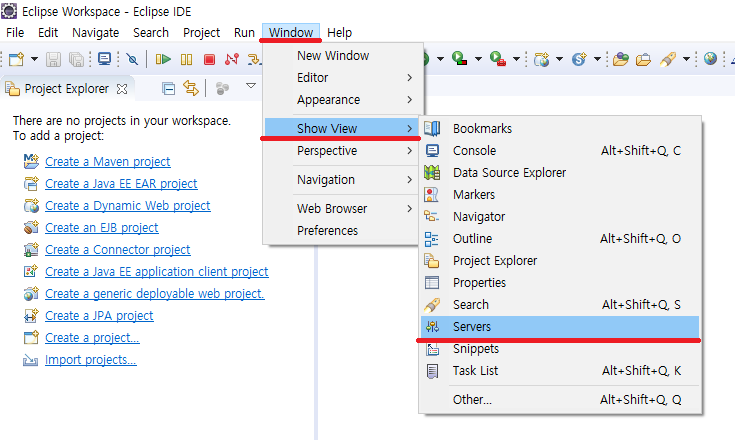Choose Other... in Show View submenu
The image size is (735, 440).
pos(560,400)
